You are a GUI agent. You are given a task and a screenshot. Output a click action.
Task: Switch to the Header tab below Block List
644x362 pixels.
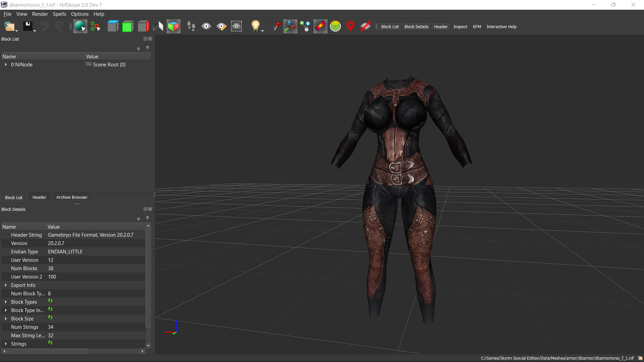click(x=39, y=197)
